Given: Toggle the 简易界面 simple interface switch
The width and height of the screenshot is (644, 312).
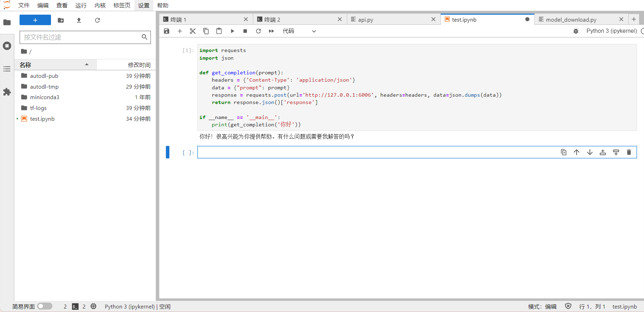Looking at the screenshot, I should (x=45, y=306).
